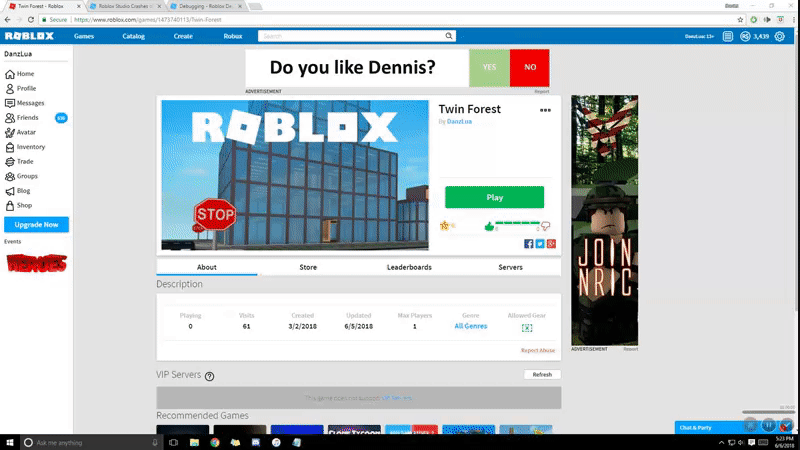Share the game on Twitter

click(540, 244)
